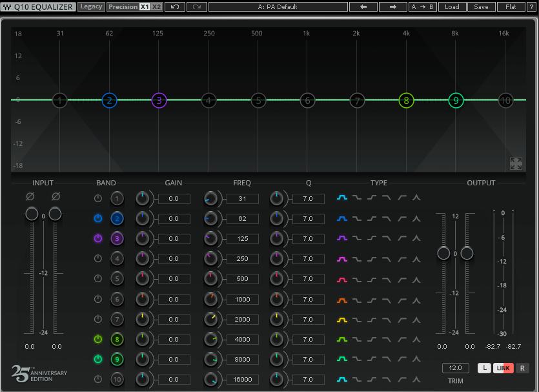
Task: Click the Flat button to reset bands
Action: (x=511, y=6)
